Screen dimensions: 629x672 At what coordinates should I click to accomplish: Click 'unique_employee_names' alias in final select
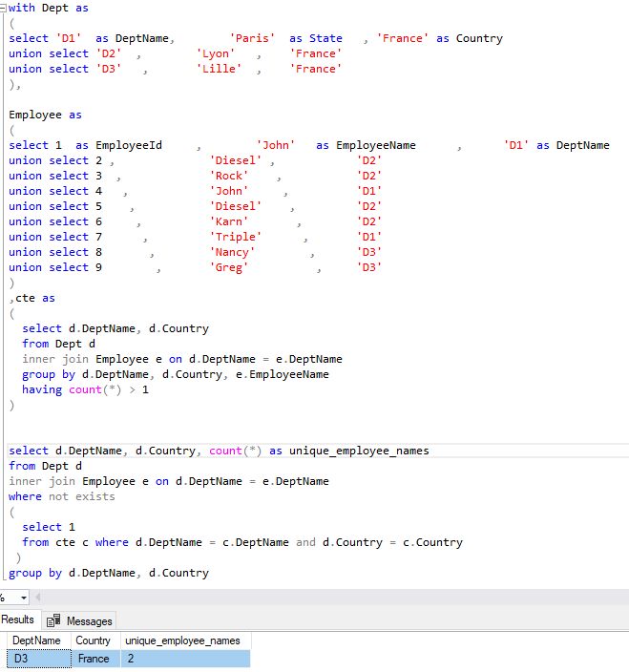(359, 451)
